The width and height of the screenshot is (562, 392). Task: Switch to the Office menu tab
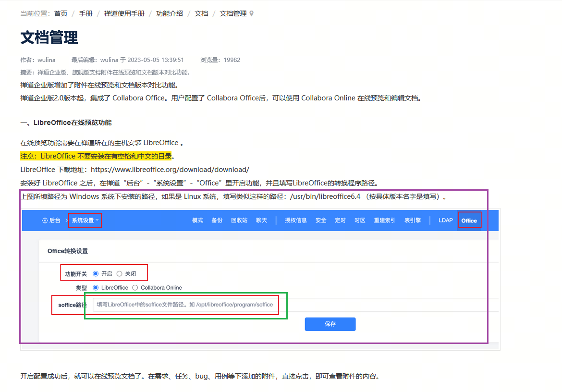pos(469,220)
